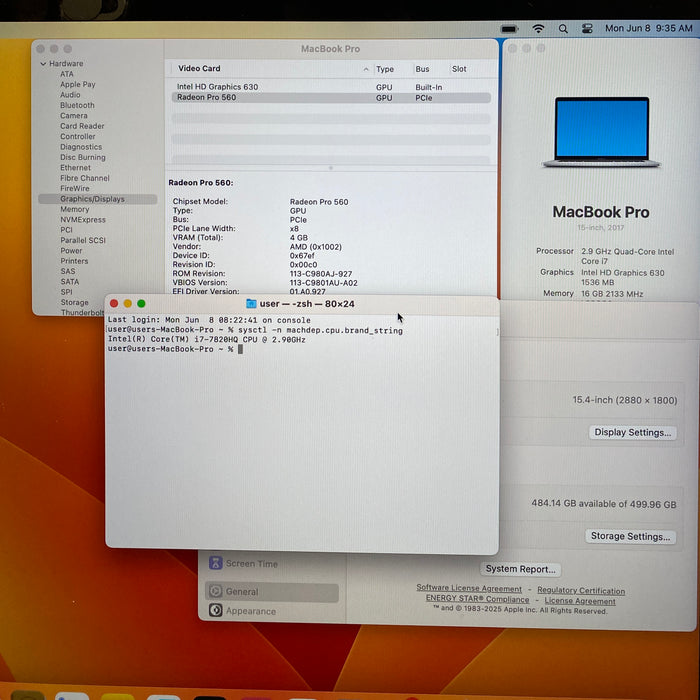Open Storage Settings from About pane

(x=630, y=536)
